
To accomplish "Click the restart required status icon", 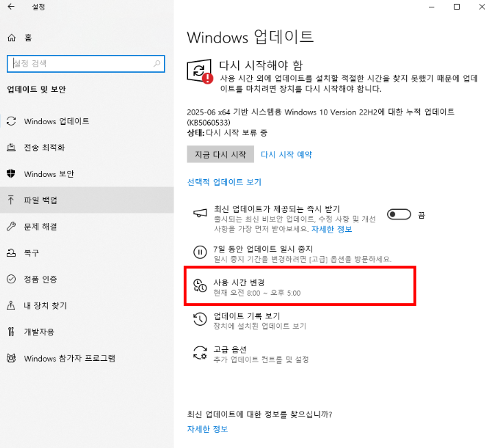I will [x=200, y=71].
